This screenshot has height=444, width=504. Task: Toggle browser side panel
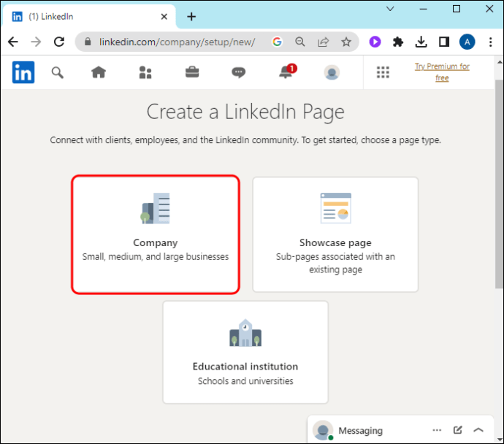tap(444, 42)
